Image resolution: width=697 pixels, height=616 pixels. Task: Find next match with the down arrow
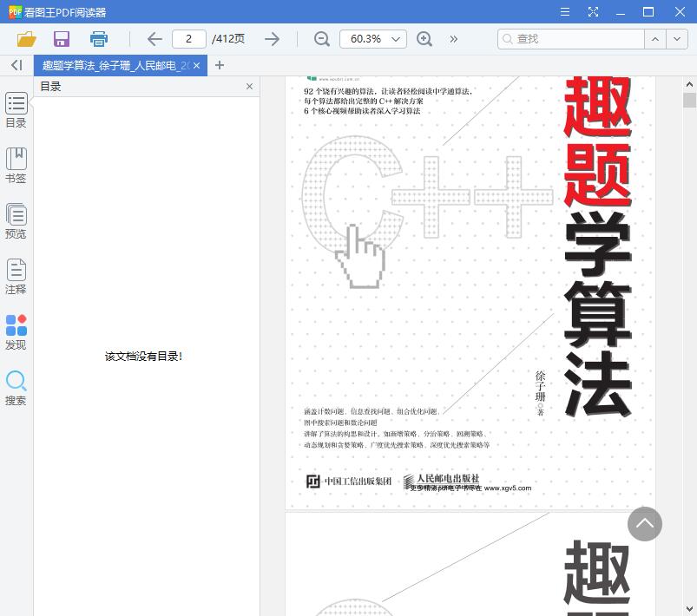[677, 39]
